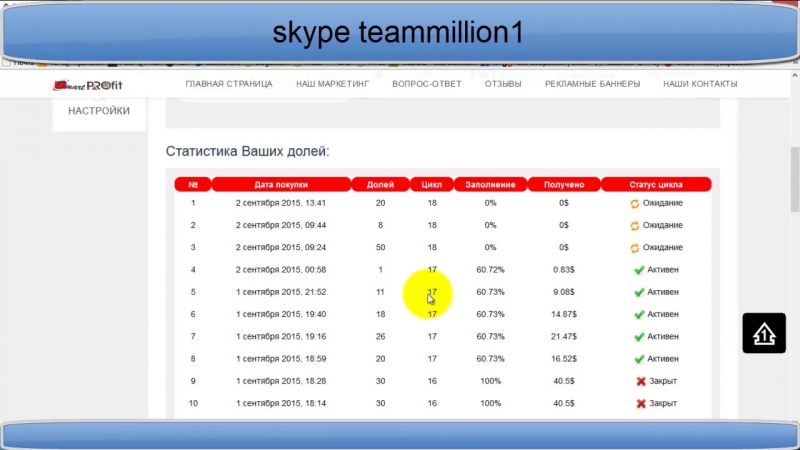Viewport: 800px width, 450px height.
Task: Click the SmartProfit logo
Action: pos(88,85)
